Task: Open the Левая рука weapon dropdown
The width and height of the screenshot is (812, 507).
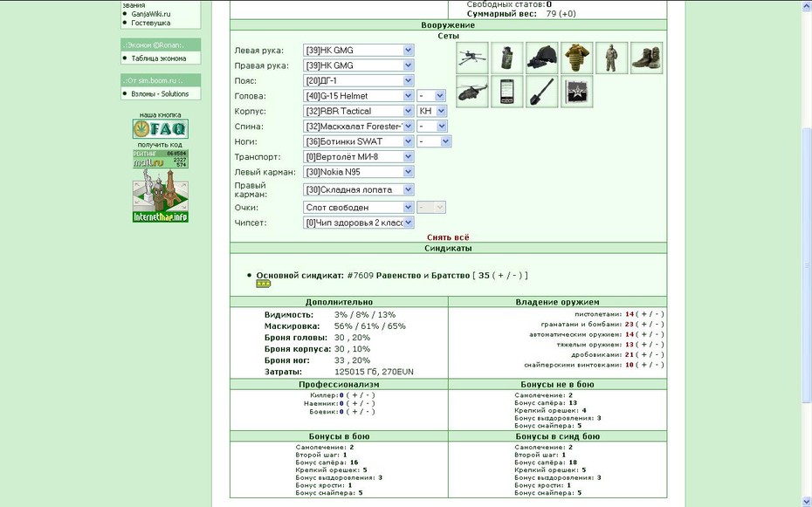Action: click(x=358, y=51)
